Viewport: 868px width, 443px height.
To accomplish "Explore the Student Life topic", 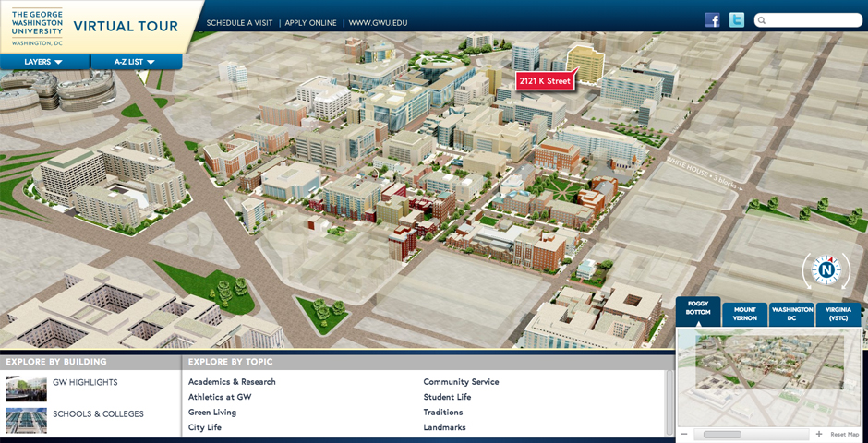I will [447, 397].
